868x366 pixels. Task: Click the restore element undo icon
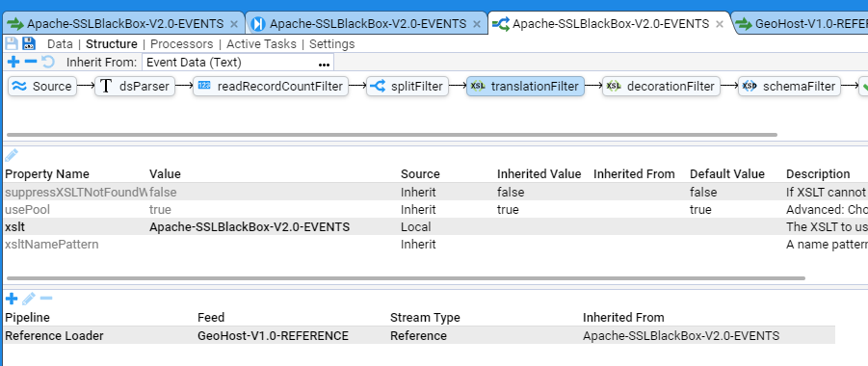click(48, 62)
